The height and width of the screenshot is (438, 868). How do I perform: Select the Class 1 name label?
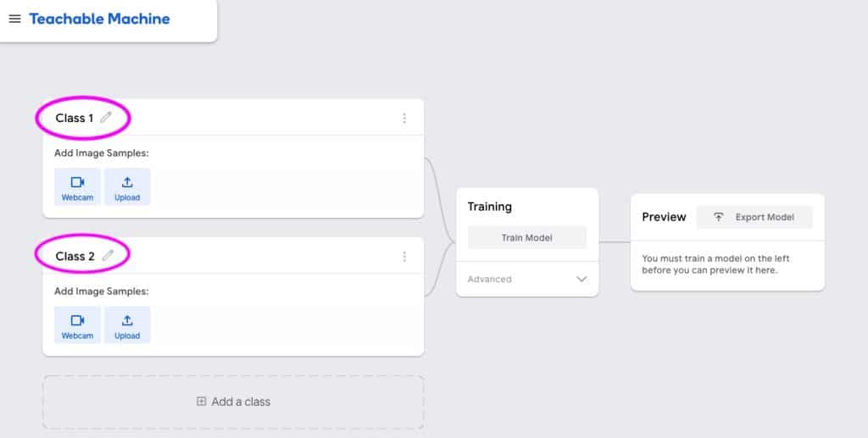(75, 118)
